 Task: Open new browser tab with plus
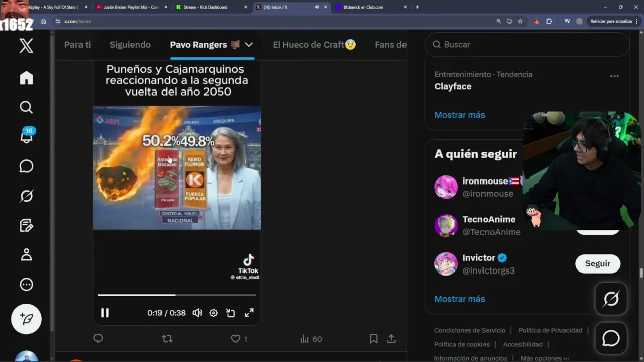click(x=417, y=7)
